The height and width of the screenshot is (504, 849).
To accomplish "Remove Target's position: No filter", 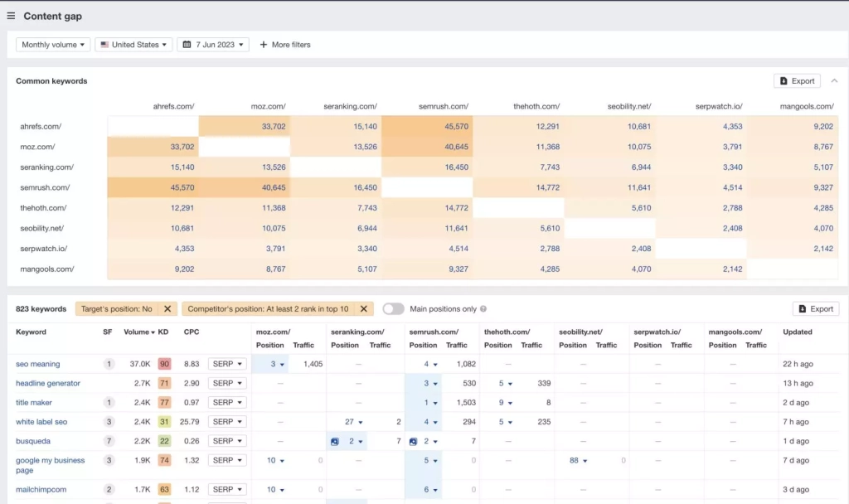I will click(167, 308).
